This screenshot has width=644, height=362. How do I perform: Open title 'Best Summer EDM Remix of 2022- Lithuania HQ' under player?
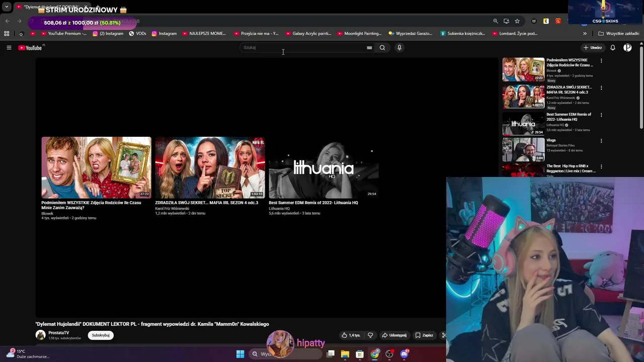coord(313,203)
